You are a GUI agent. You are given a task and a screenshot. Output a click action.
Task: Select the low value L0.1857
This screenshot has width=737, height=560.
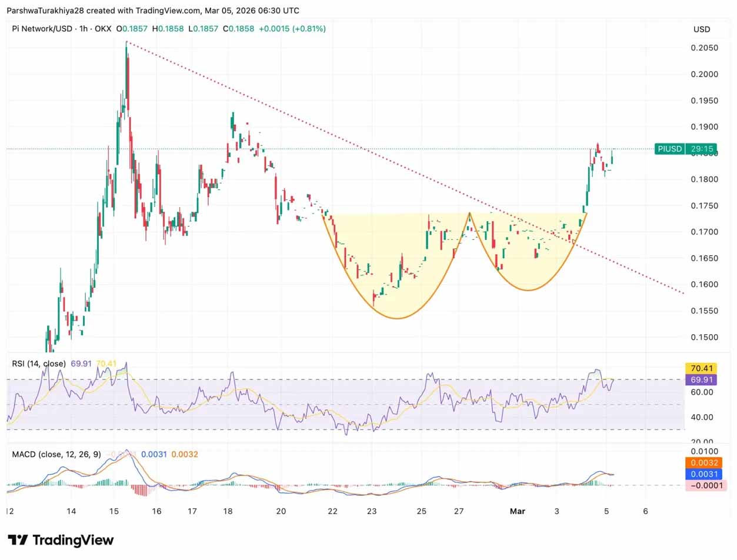(x=203, y=29)
